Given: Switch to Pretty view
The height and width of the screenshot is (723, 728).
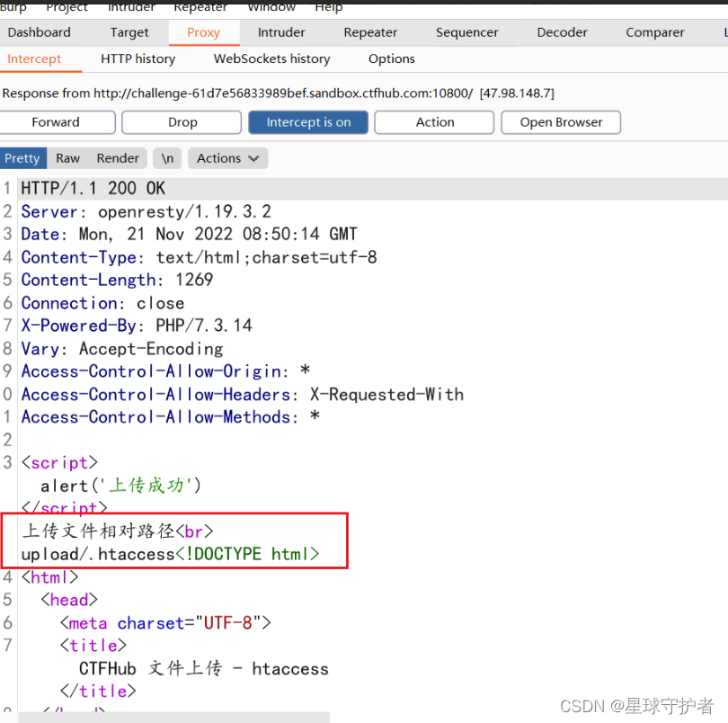Looking at the screenshot, I should coord(22,158).
